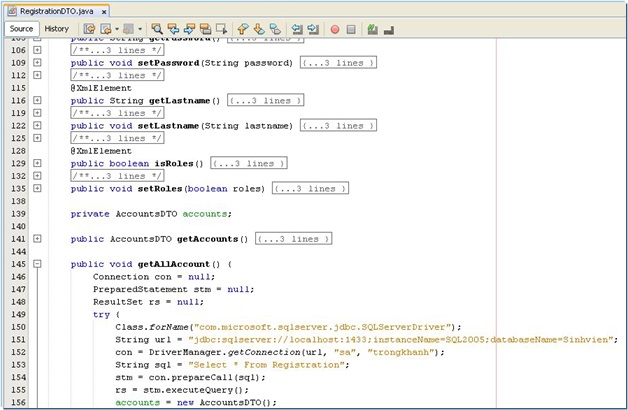Click folded '{...3 lines }' box after getAccounts

[294, 239]
